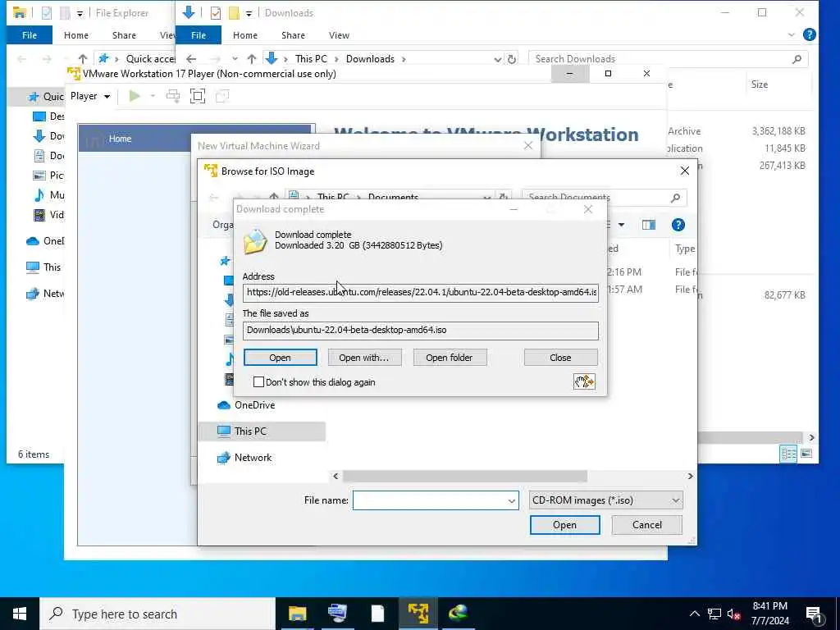
Task: Tick Don't show this dialog again
Action: [x=258, y=382]
